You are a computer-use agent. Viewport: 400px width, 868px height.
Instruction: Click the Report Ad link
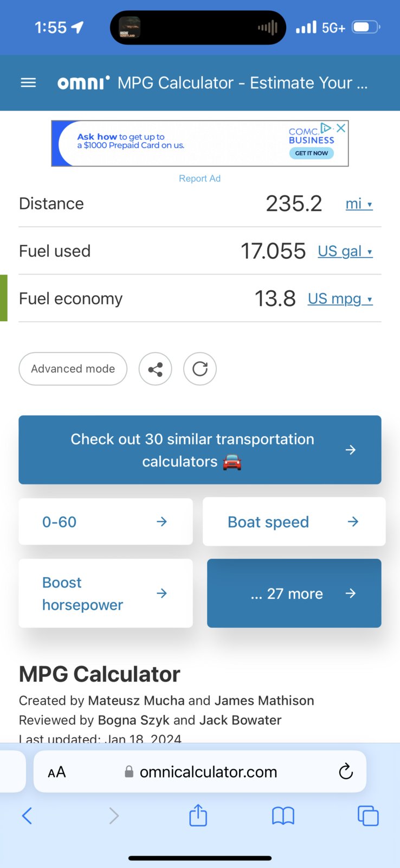point(200,178)
